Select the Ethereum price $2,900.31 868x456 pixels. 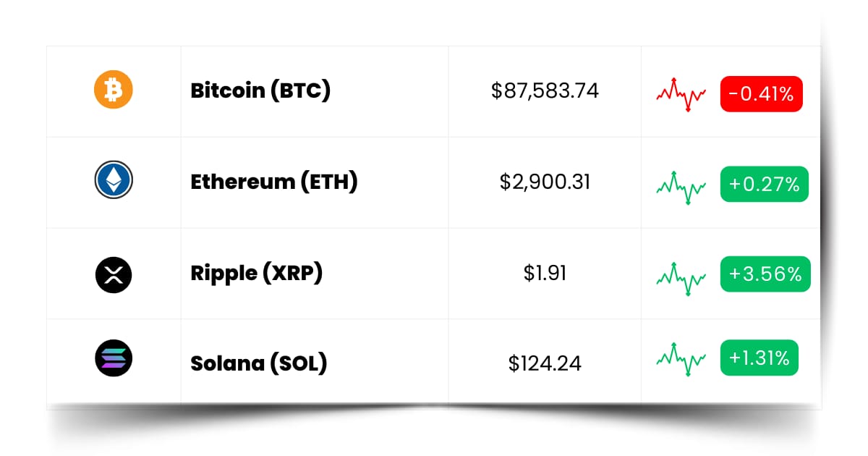(545, 182)
